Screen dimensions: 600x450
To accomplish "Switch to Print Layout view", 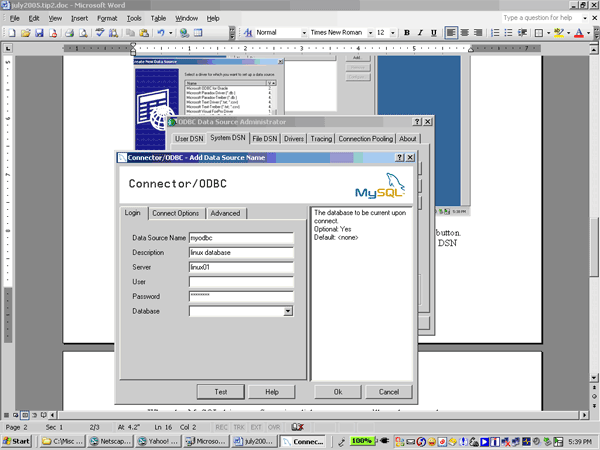I will pyautogui.click(x=25, y=415).
